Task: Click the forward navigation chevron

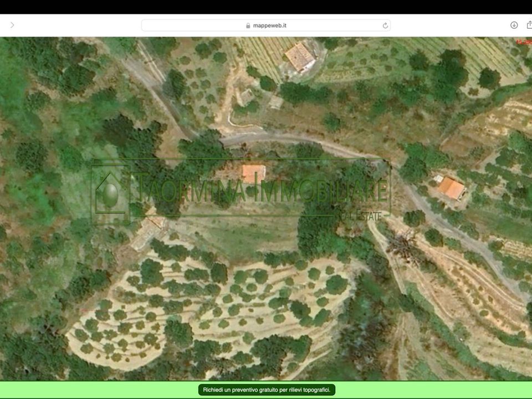Action: pos(12,25)
